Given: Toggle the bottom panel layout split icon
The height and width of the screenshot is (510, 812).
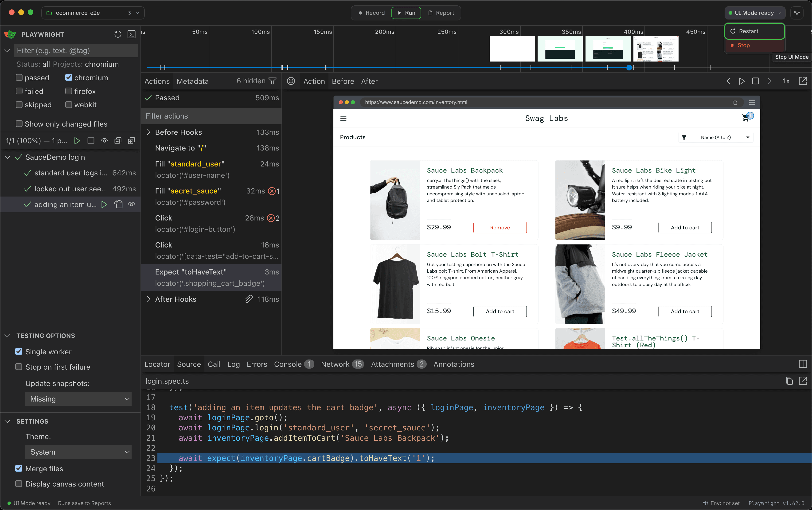Looking at the screenshot, I should (x=803, y=364).
